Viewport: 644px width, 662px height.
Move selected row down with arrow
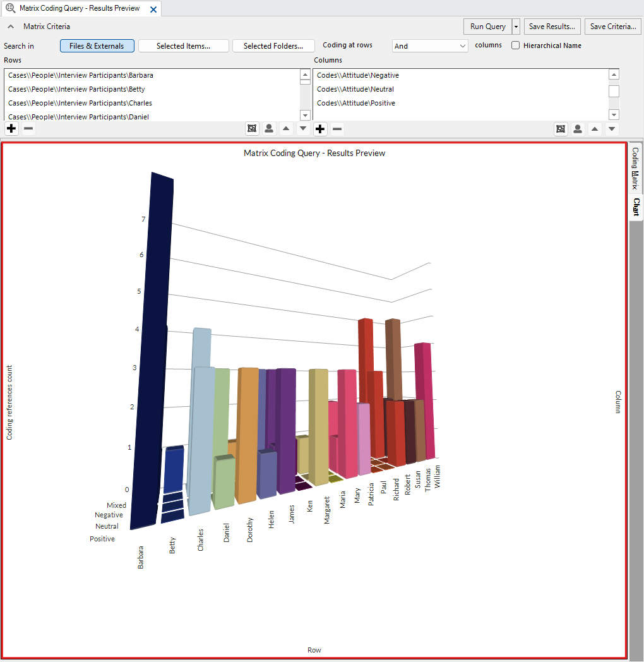(x=302, y=129)
